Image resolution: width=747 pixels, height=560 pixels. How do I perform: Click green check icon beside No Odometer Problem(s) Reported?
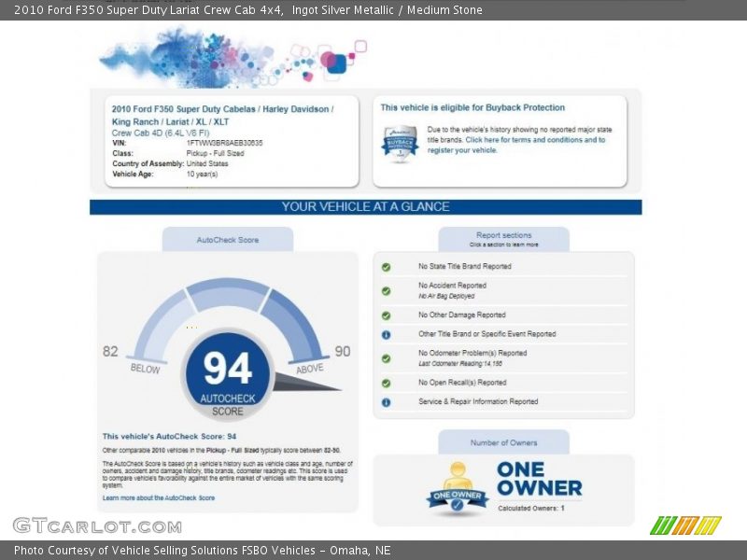386,358
